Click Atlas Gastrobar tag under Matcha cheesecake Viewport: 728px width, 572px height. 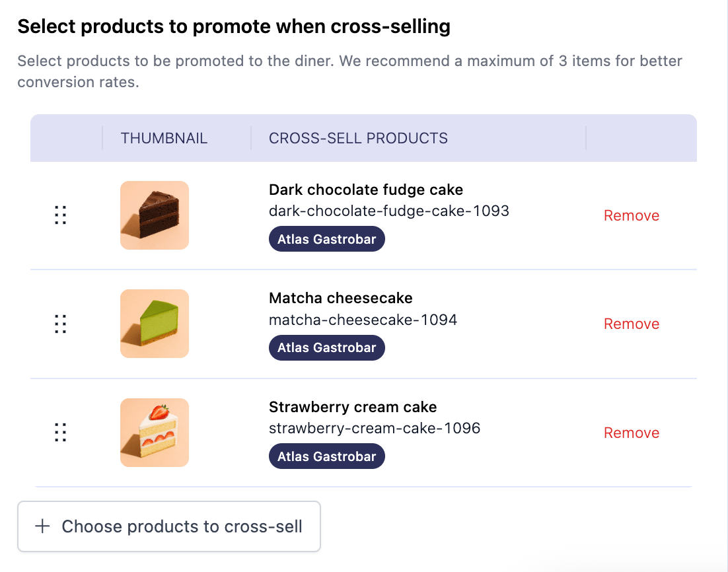[327, 347]
